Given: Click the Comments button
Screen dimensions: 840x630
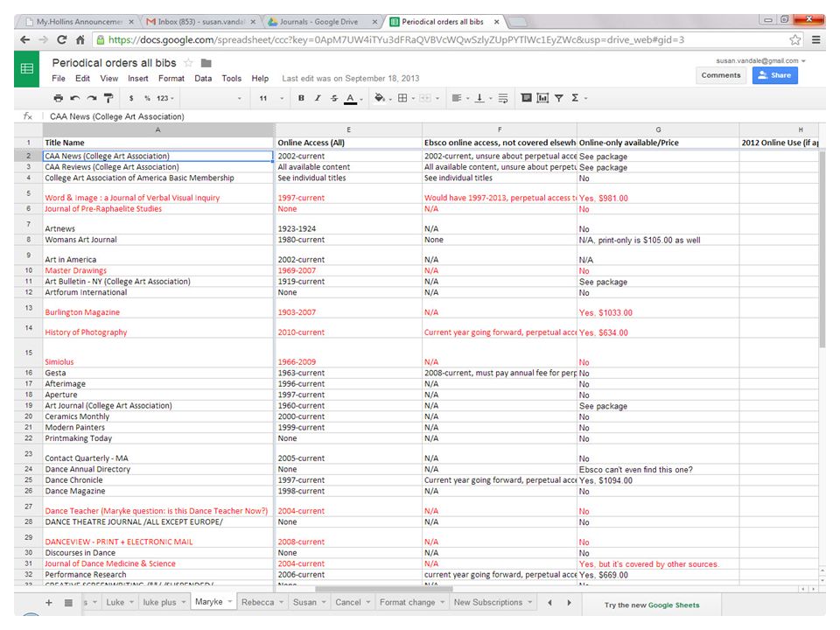Looking at the screenshot, I should 720,75.
